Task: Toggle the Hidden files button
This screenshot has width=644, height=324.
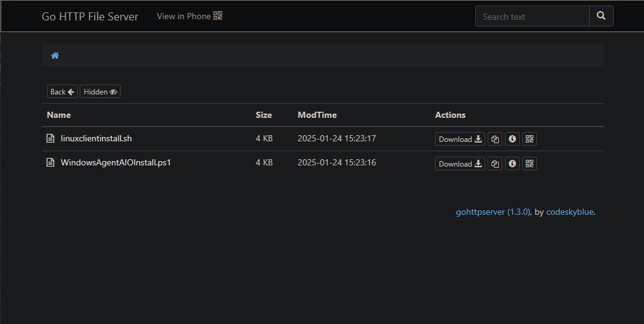Action: tap(100, 91)
